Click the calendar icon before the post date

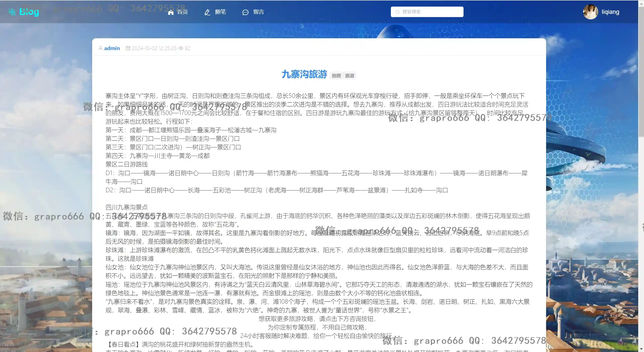pos(128,48)
